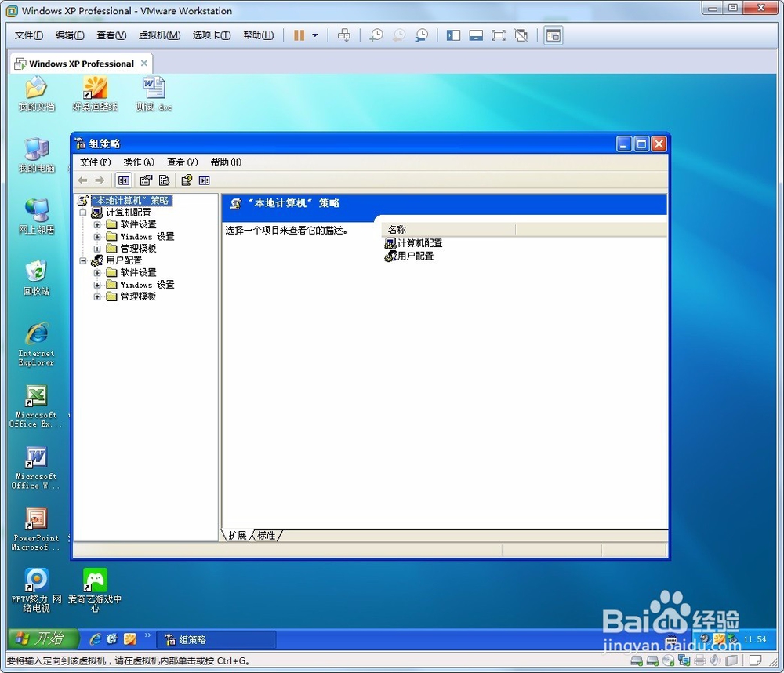Click the VMware Unity mode icon
This screenshot has height=673, width=784.
click(521, 35)
